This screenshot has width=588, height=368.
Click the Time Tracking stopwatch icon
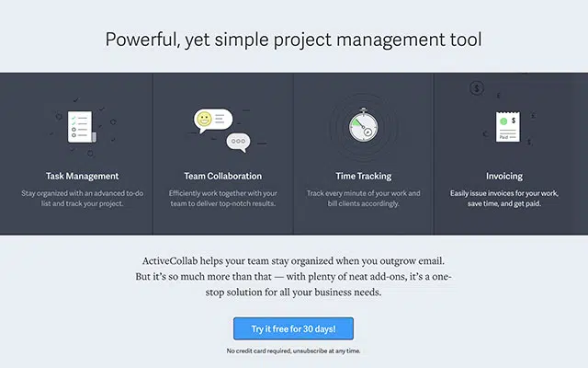point(363,127)
